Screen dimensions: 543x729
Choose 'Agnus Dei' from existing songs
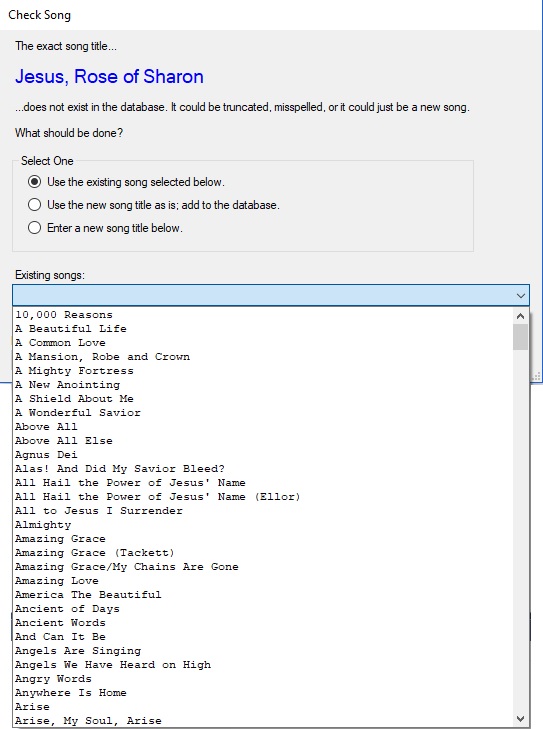pos(263,455)
